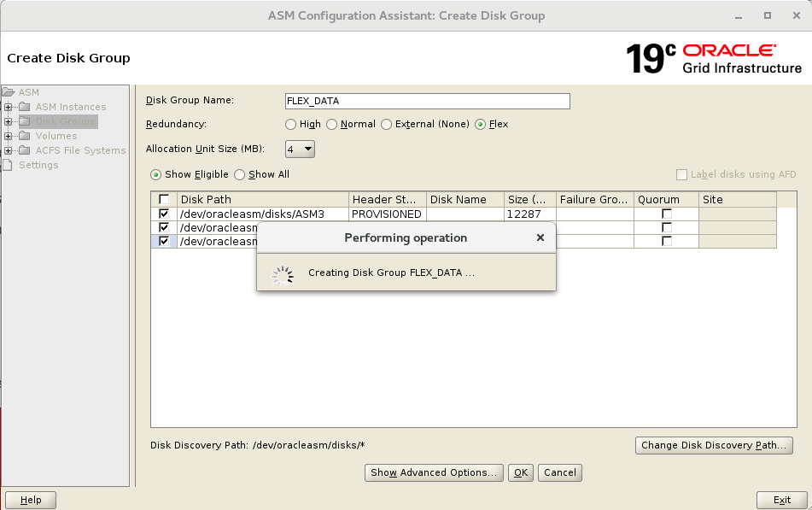Select External (None) redundancy
The image size is (812, 510).
click(386, 125)
